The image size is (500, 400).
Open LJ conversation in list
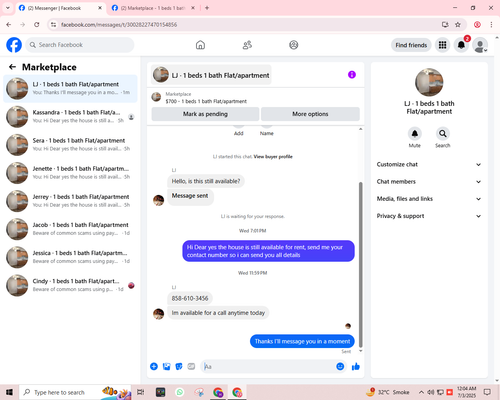click(x=70, y=89)
